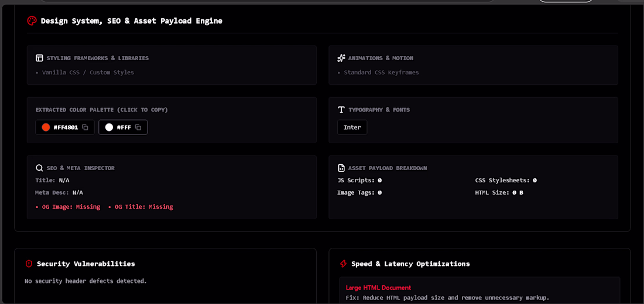Click the Styling Frameworks & Libraries label
644x304 pixels.
pos(98,58)
